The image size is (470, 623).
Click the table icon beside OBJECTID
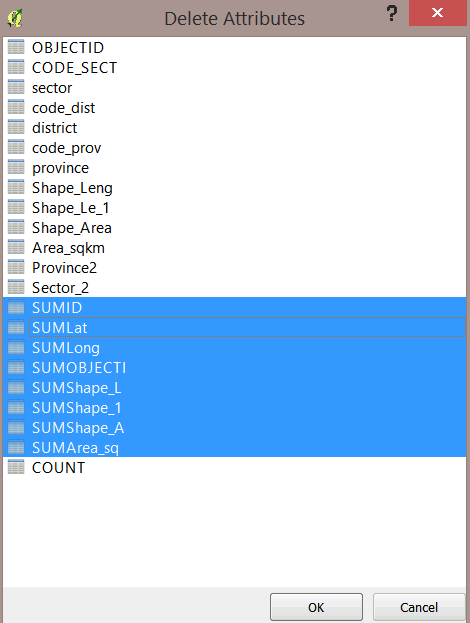pyautogui.click(x=16, y=47)
